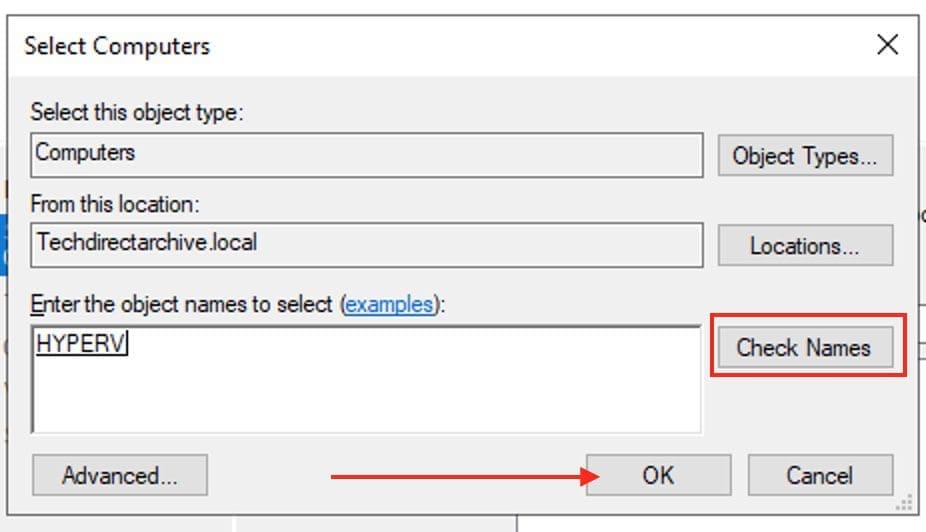Click the Check Names button

(804, 348)
